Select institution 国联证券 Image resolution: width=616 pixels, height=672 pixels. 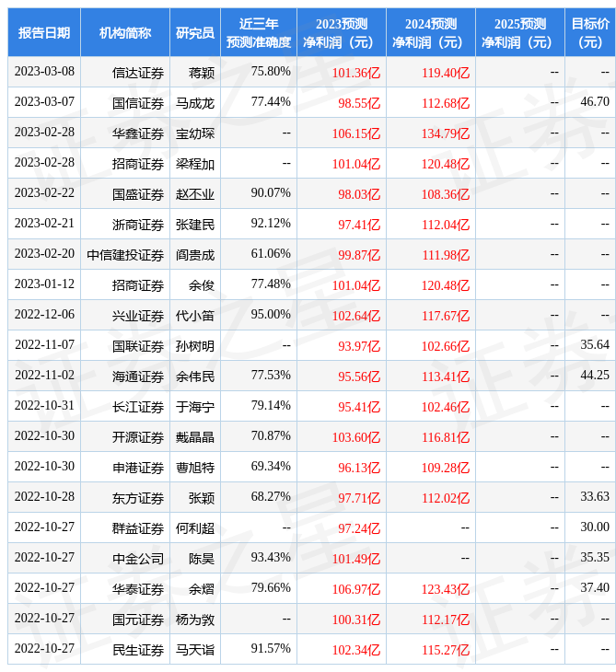pyautogui.click(x=137, y=346)
